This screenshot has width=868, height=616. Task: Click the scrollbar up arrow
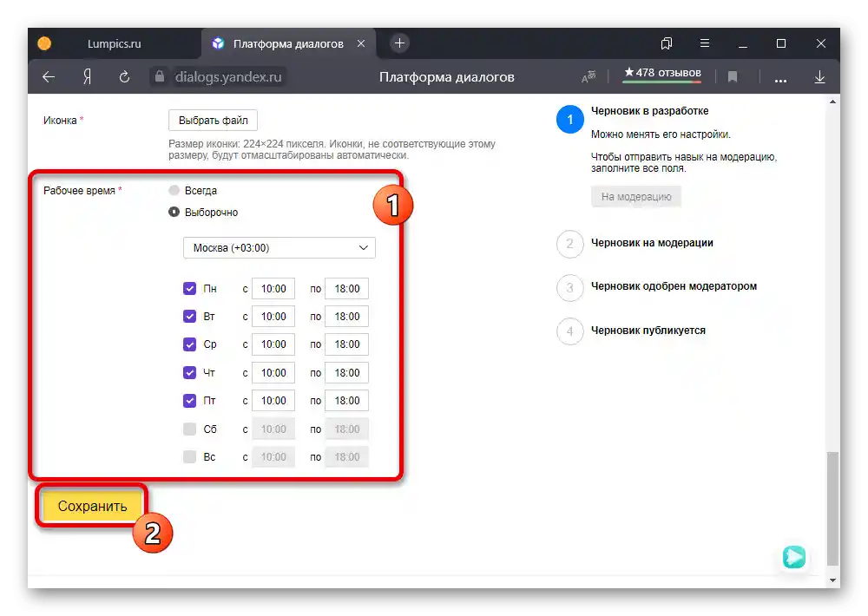(832, 102)
